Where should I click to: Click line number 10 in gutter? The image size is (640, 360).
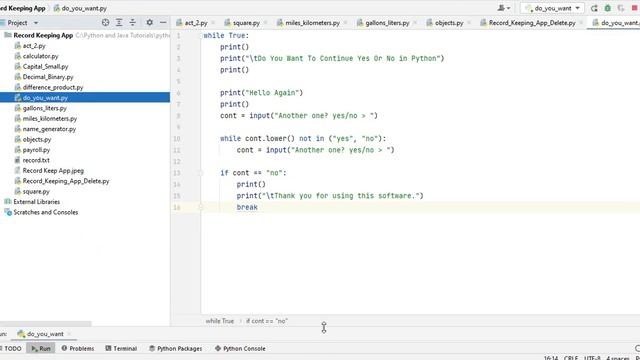click(176, 139)
